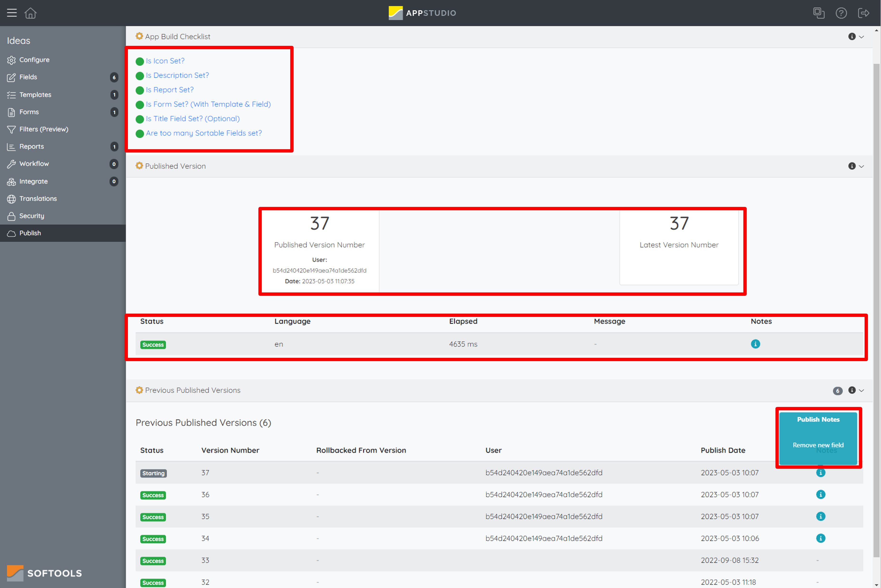The width and height of the screenshot is (881, 588).
Task: Click the Rollbacked From Version column header
Action: pos(361,450)
